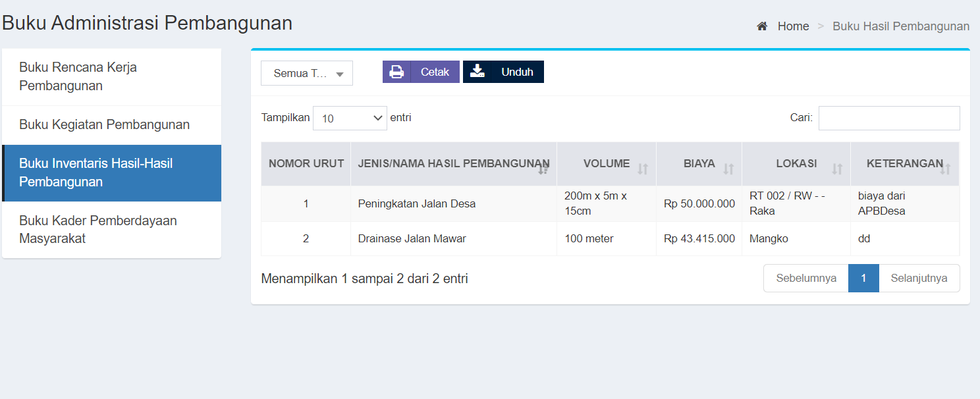The width and height of the screenshot is (980, 399).
Task: Open the entries-per-page dropdown showing 10
Action: click(350, 117)
